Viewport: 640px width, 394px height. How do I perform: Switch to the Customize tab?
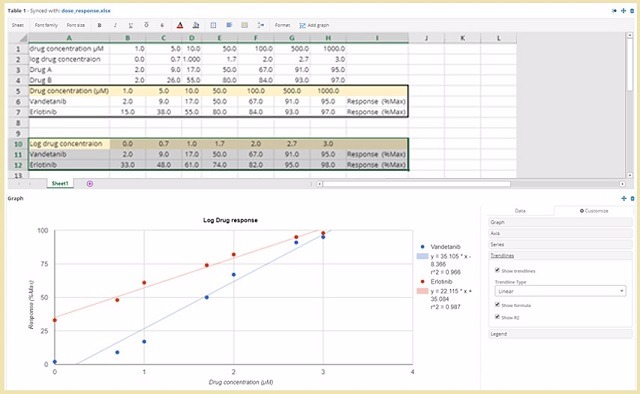pyautogui.click(x=594, y=211)
